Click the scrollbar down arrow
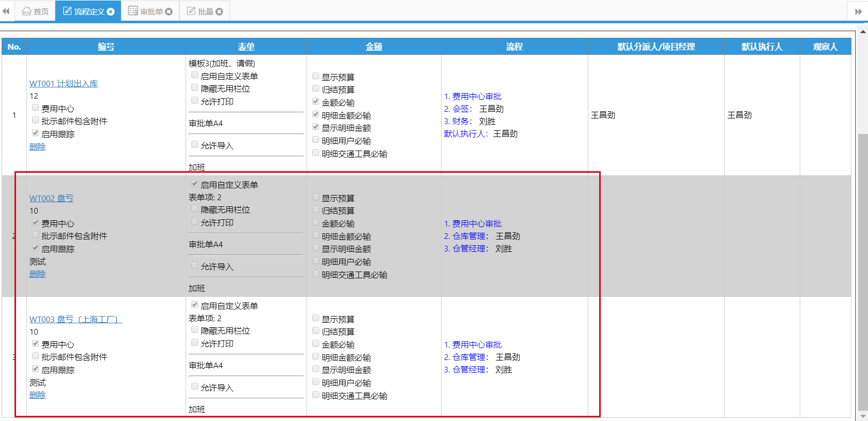The height and width of the screenshot is (421, 868). tap(862, 416)
